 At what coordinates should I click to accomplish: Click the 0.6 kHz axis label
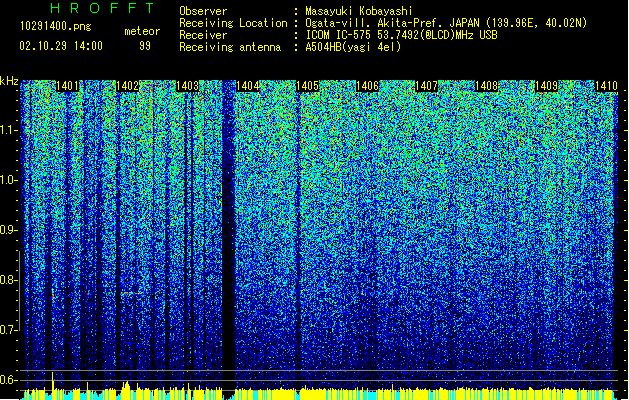(x=9, y=380)
